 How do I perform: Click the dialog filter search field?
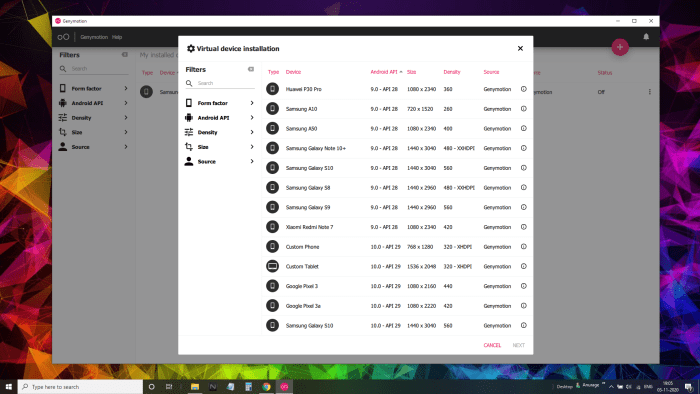(x=220, y=83)
